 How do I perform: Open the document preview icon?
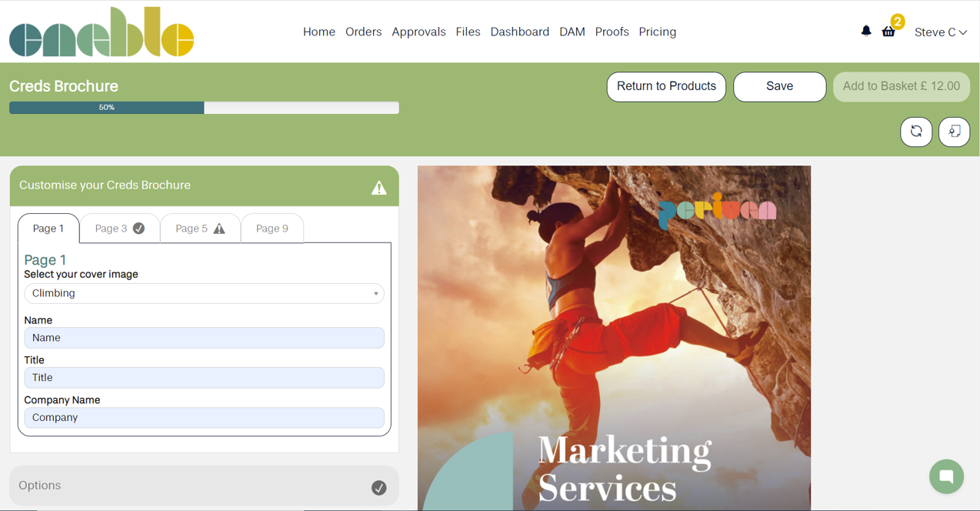coord(954,132)
